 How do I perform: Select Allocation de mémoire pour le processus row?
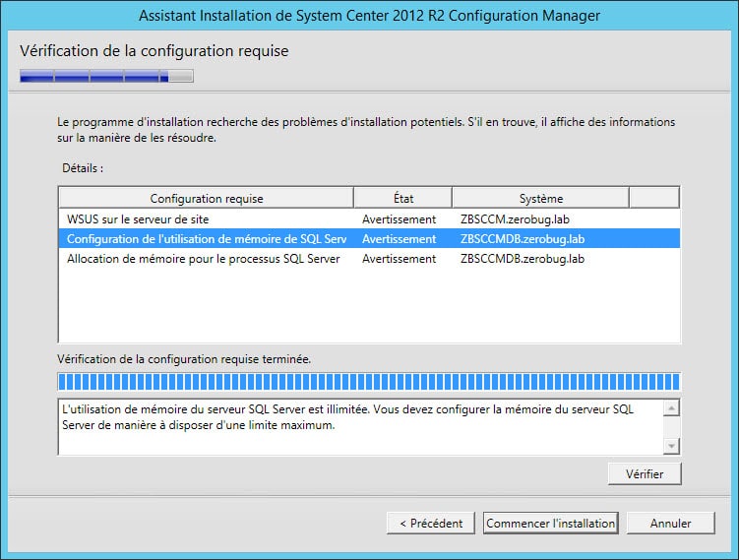tap(369, 259)
